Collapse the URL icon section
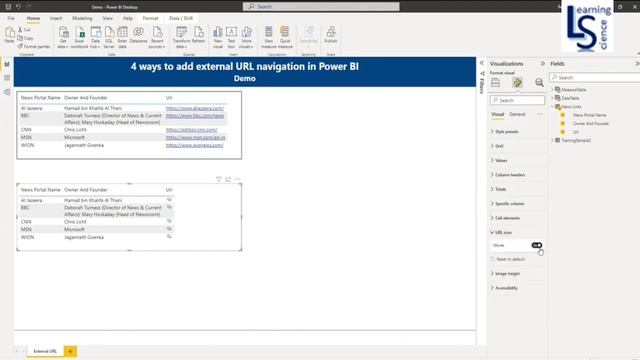Screen dimensions: 640x360 coord(501,232)
